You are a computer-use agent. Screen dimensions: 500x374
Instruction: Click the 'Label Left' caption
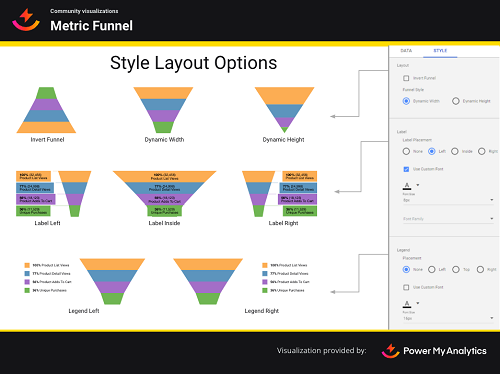pos(47,223)
